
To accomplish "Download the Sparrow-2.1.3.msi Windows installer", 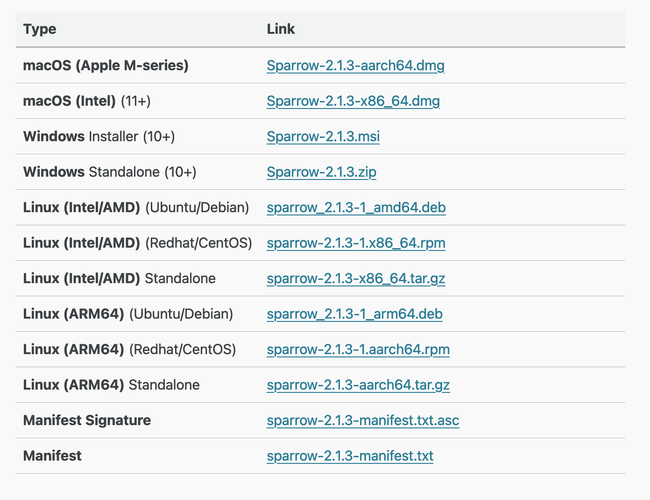I will click(x=317, y=137).
